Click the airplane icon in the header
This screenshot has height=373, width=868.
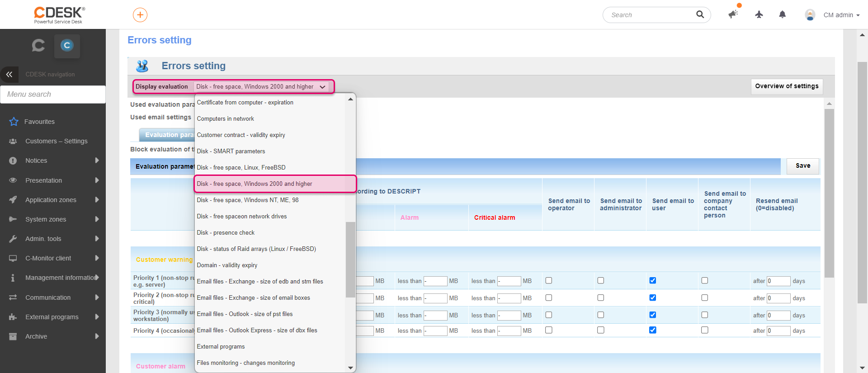click(x=759, y=14)
